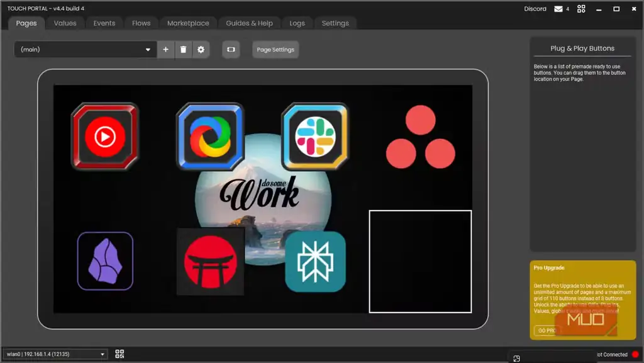The width and height of the screenshot is (644, 363).
Task: Switch to the Pages tab
Action: pyautogui.click(x=26, y=23)
